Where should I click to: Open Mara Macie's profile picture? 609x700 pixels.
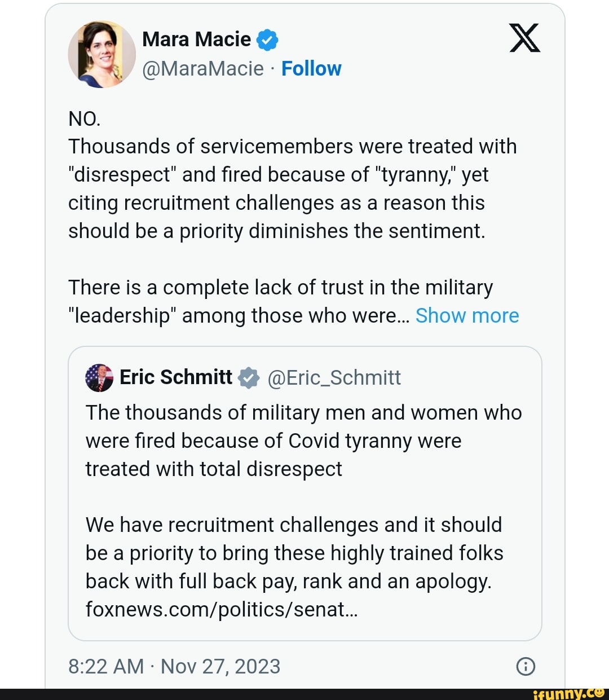pos(101,55)
